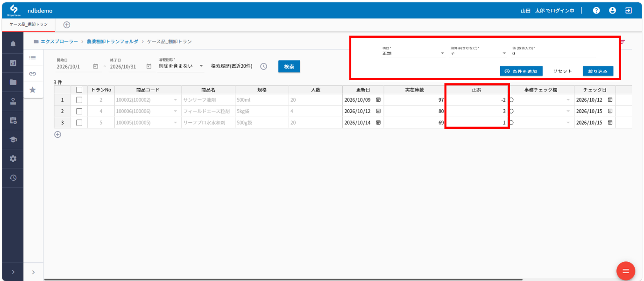This screenshot has width=644, height=281.
Task: Select the ケース品_棚卸トラン tab
Action: [x=29, y=25]
